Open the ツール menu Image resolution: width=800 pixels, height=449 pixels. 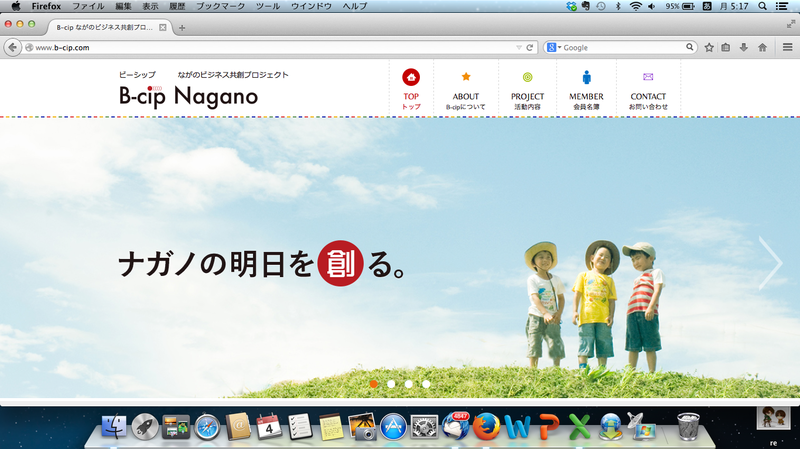click(268, 6)
